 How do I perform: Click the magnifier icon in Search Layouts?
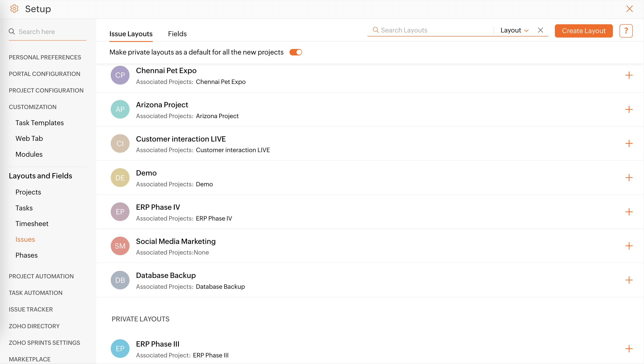coord(375,30)
